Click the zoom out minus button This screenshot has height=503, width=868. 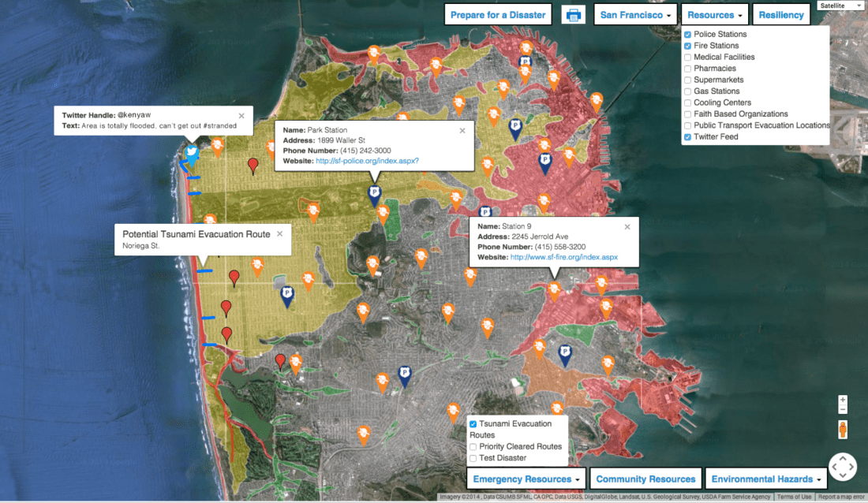842,409
